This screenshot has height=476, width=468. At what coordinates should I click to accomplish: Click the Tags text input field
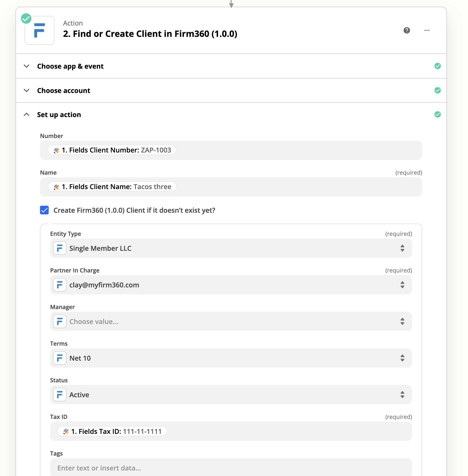tap(231, 467)
